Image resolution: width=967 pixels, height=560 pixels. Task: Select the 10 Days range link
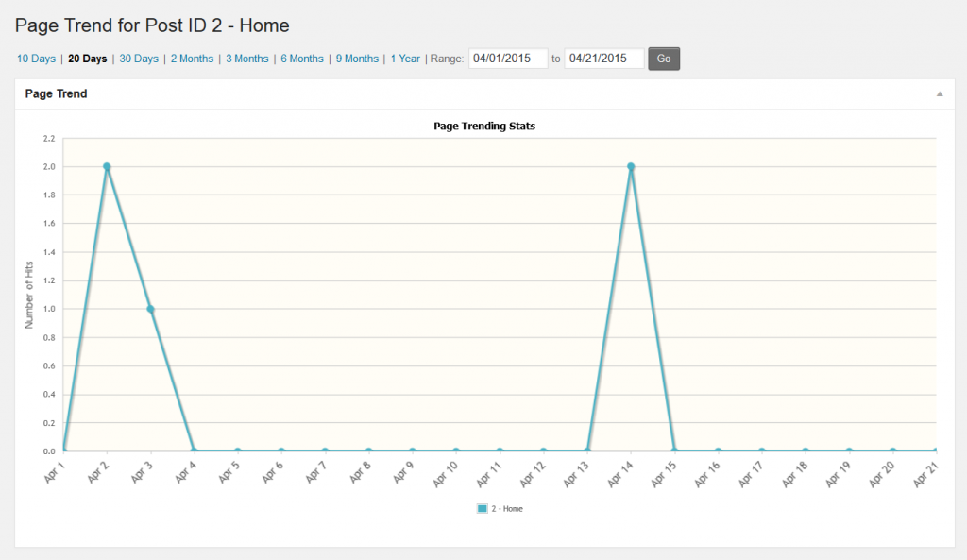[x=37, y=59]
